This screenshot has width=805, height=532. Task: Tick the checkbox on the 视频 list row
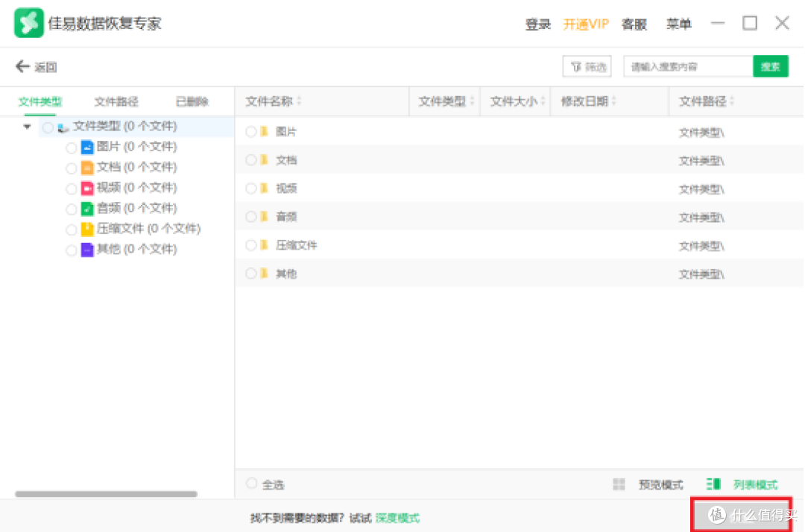pyautogui.click(x=250, y=189)
